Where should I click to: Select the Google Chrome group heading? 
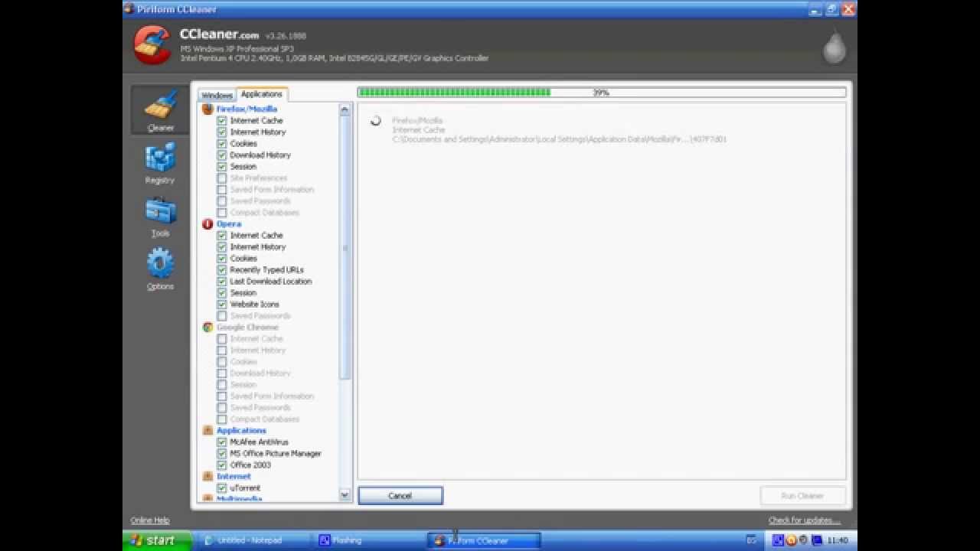point(247,327)
